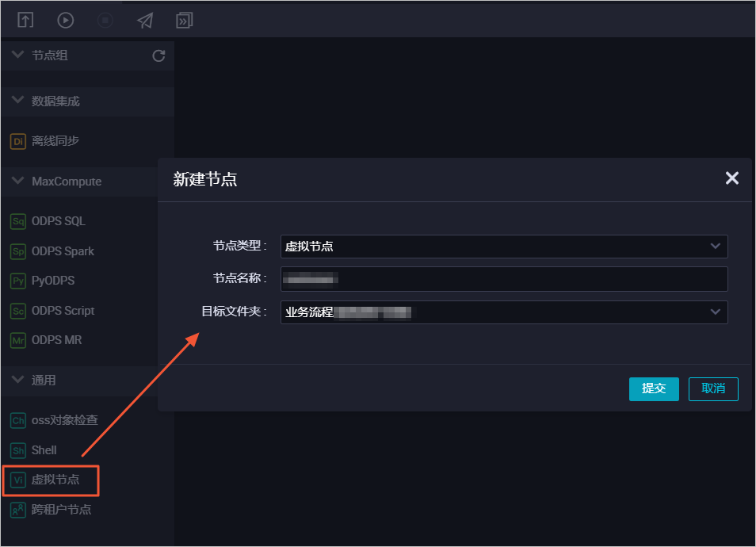Select the 跨租户节点 item

point(51,510)
